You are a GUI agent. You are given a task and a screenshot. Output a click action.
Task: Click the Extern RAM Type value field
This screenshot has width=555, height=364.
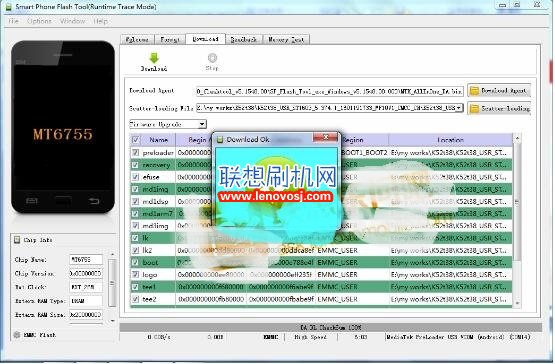click(x=86, y=301)
